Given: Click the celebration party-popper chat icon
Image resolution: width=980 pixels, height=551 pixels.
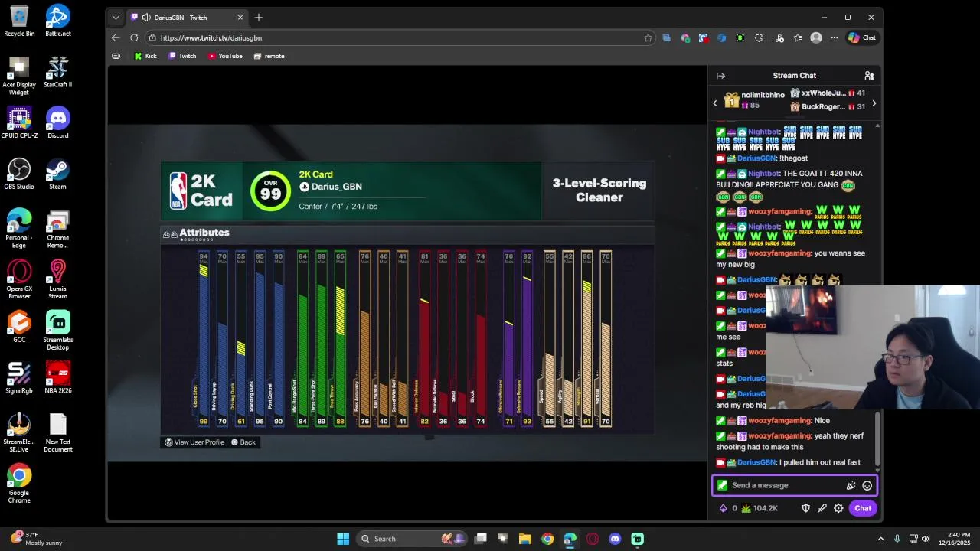Looking at the screenshot, I should pyautogui.click(x=851, y=485).
